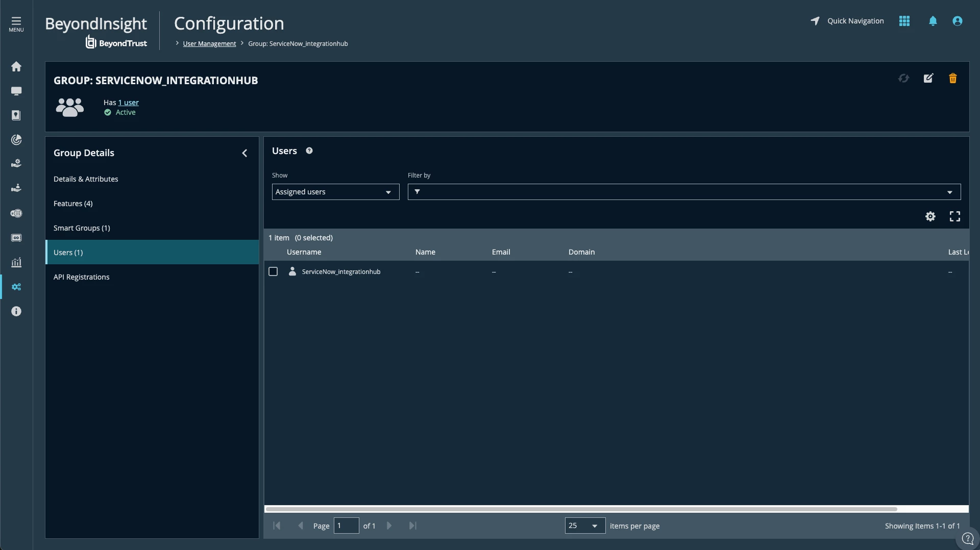The width and height of the screenshot is (980, 550).
Task: Click the Active status label
Action: (126, 112)
